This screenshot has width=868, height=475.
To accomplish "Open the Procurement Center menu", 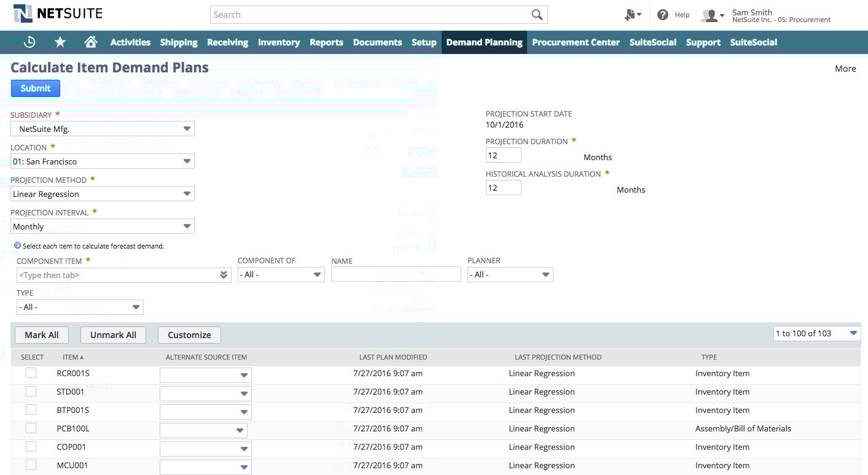I will click(576, 42).
